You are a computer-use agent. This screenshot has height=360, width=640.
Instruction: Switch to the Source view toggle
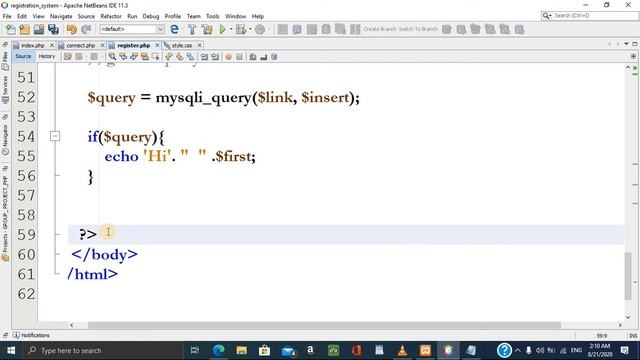23,56
